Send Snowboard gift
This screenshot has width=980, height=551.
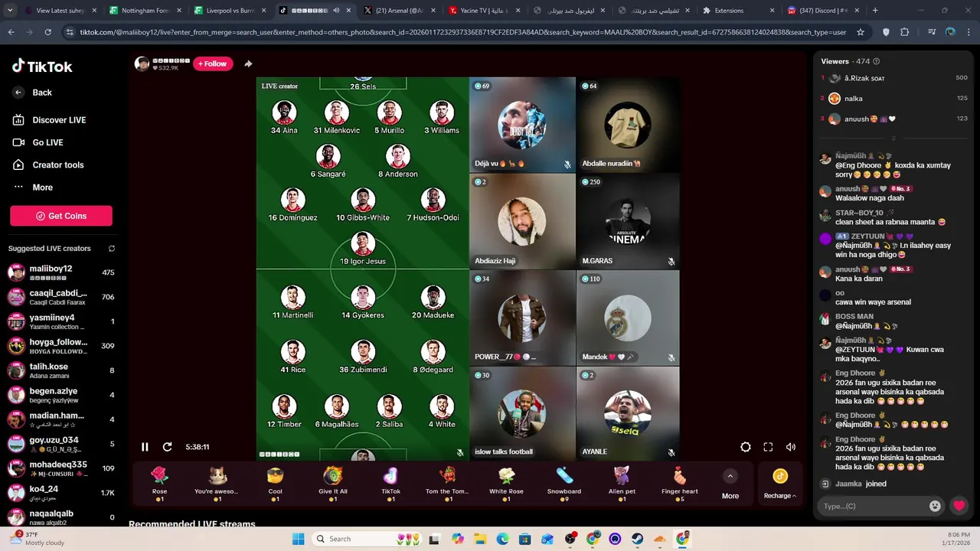(x=564, y=484)
